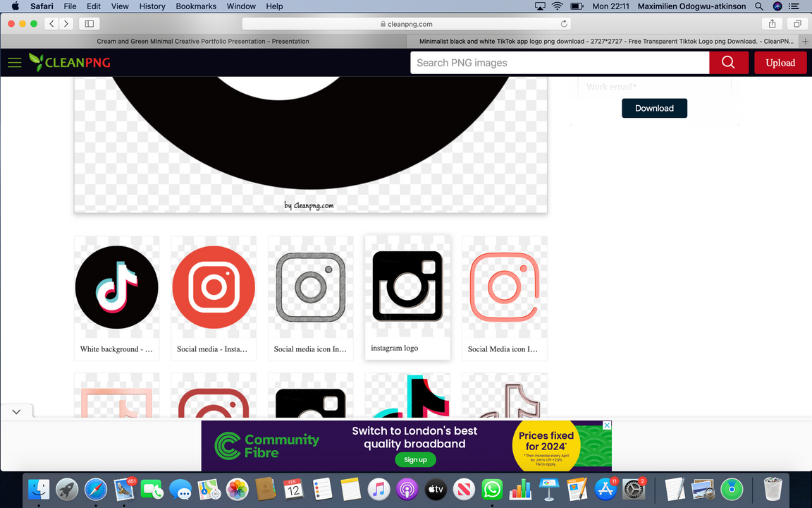Screen dimensions: 812x508
Task: Go forward with Safari's forward arrow
Action: (66, 23)
